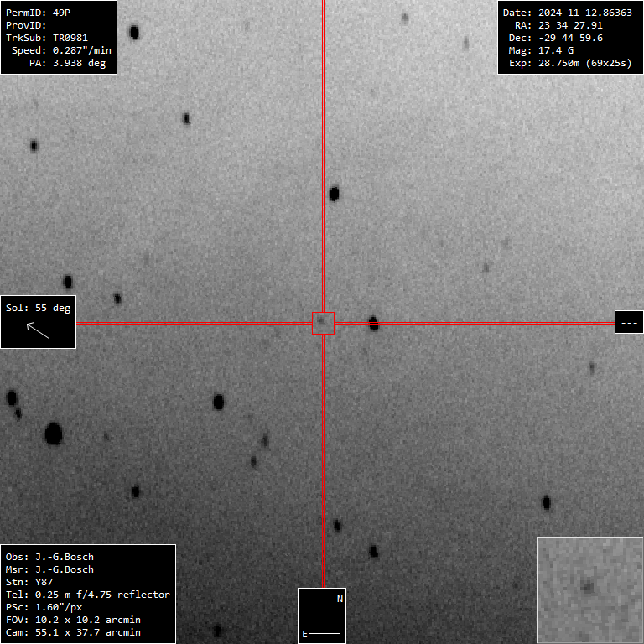
Task: Click the Obs: J.-G.Bosch text
Action: click(49, 557)
